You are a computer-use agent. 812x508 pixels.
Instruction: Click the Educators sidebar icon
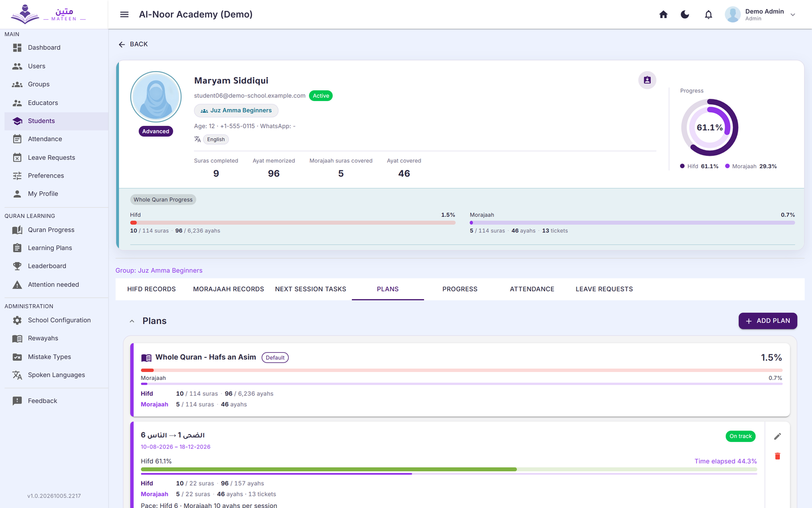(x=17, y=103)
